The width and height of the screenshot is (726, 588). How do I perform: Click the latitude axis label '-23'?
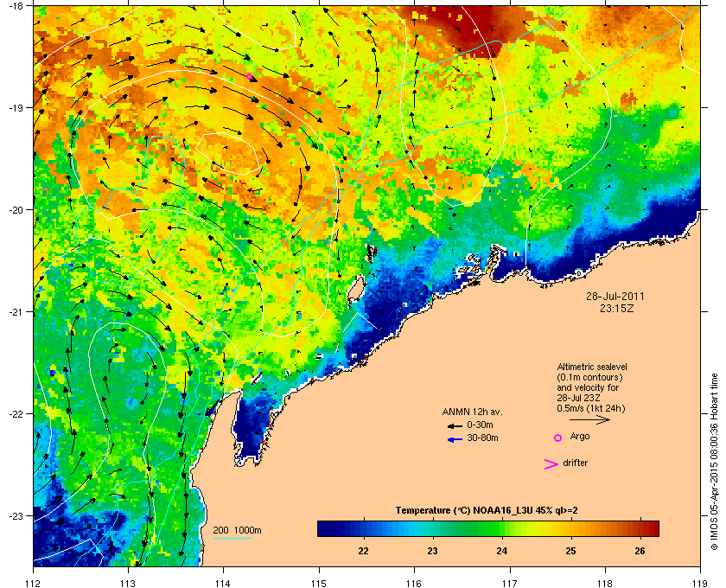click(16, 516)
